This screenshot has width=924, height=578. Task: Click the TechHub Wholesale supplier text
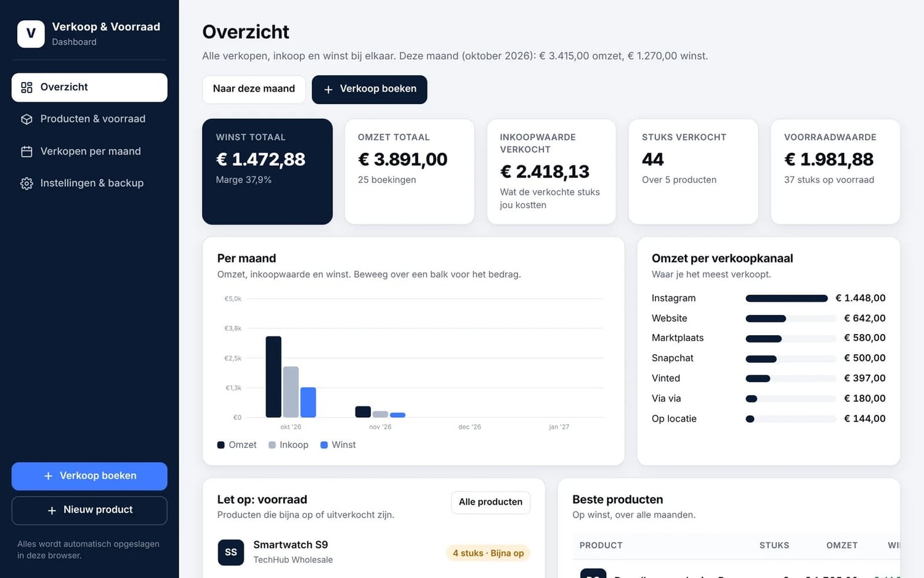pos(293,560)
